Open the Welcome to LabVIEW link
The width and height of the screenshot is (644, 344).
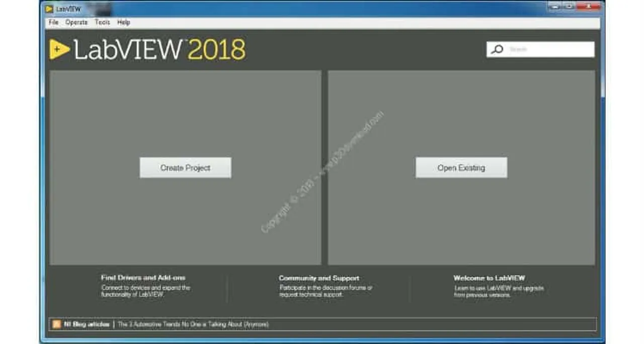click(489, 278)
